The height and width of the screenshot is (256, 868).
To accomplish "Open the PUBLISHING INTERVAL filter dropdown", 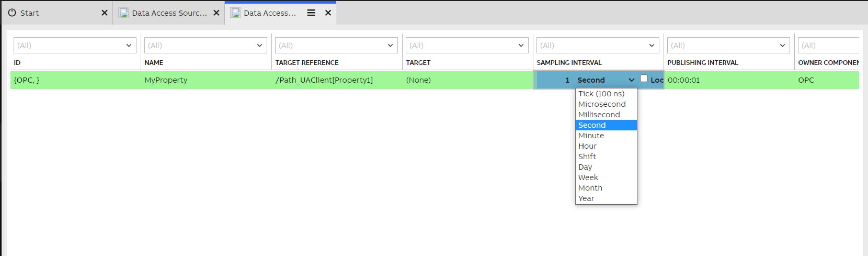I will (783, 46).
